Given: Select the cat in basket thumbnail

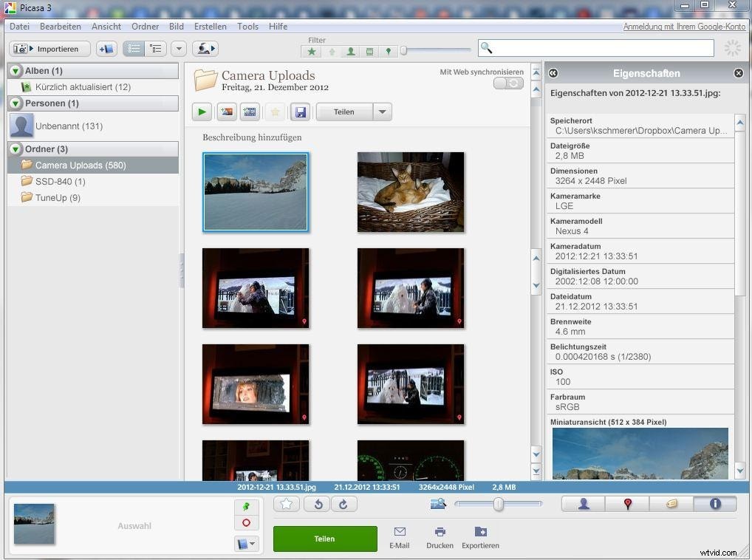Looking at the screenshot, I should pyautogui.click(x=411, y=191).
